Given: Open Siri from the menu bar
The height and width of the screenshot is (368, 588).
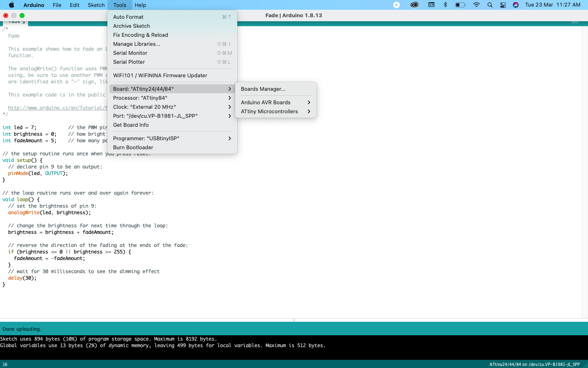Looking at the screenshot, I should [516, 5].
